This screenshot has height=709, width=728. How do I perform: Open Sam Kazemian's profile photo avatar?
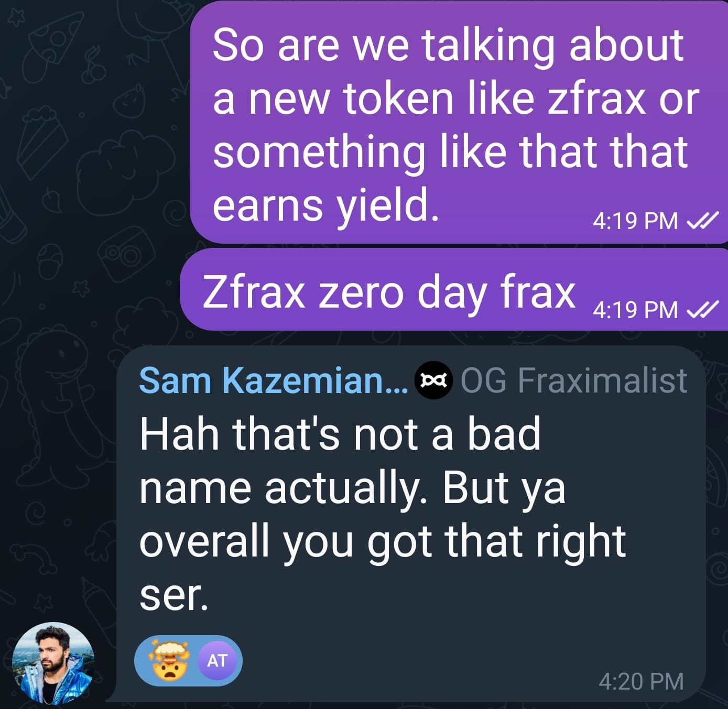click(x=52, y=663)
